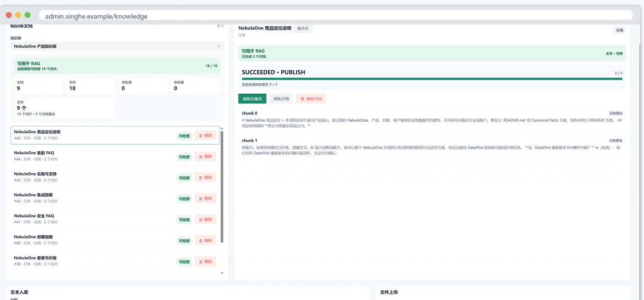Open the NebulaOne 实施与支持 document

coord(115,177)
